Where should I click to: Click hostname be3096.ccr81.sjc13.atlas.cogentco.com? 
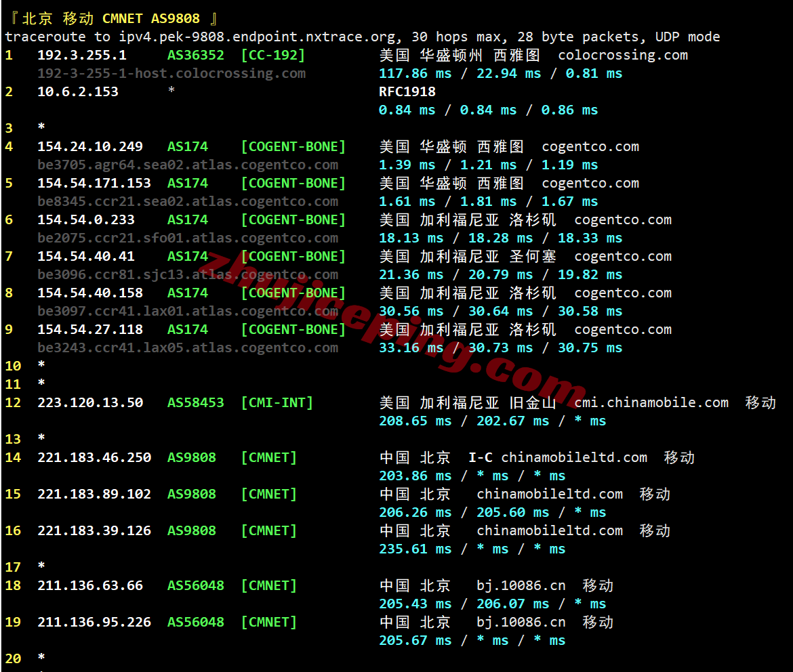tap(188, 274)
